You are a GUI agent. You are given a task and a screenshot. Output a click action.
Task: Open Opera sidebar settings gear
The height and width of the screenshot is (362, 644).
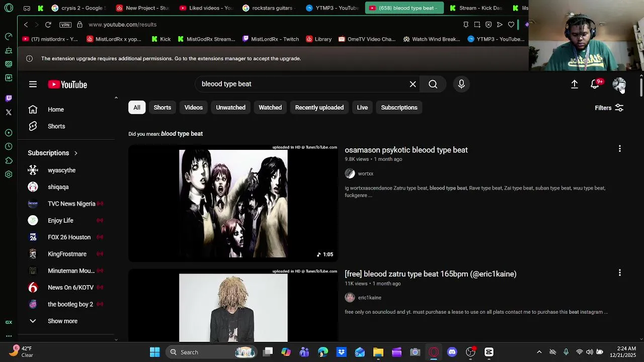click(9, 174)
